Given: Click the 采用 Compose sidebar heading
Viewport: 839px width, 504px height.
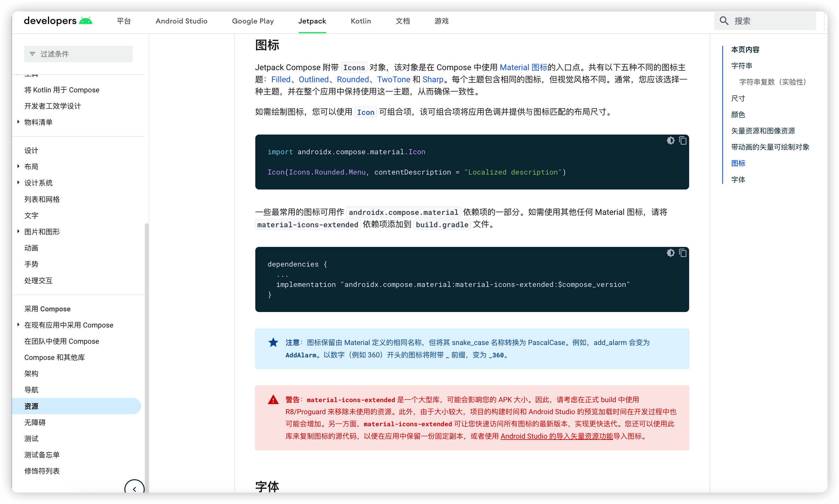Looking at the screenshot, I should (47, 309).
